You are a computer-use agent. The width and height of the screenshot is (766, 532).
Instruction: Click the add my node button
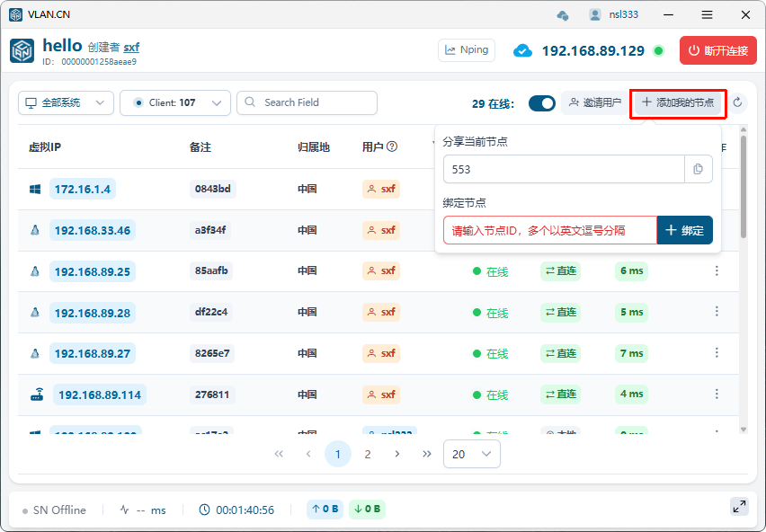678,102
